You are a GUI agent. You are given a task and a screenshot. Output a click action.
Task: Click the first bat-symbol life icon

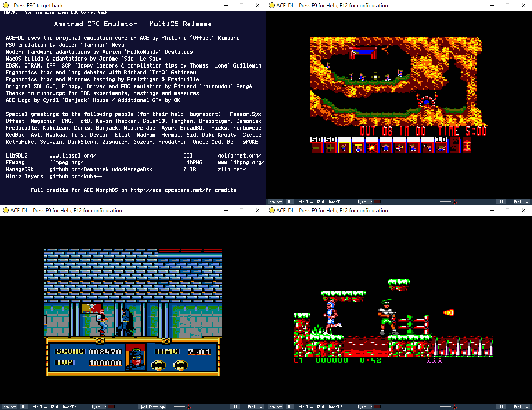[159, 365]
